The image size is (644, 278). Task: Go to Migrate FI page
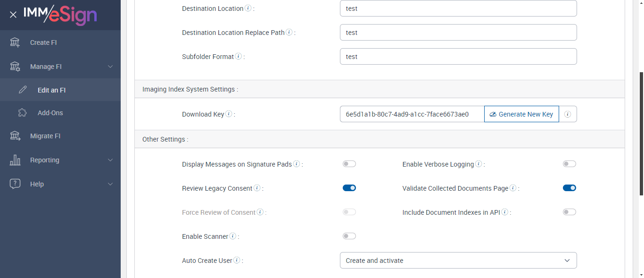coord(45,136)
